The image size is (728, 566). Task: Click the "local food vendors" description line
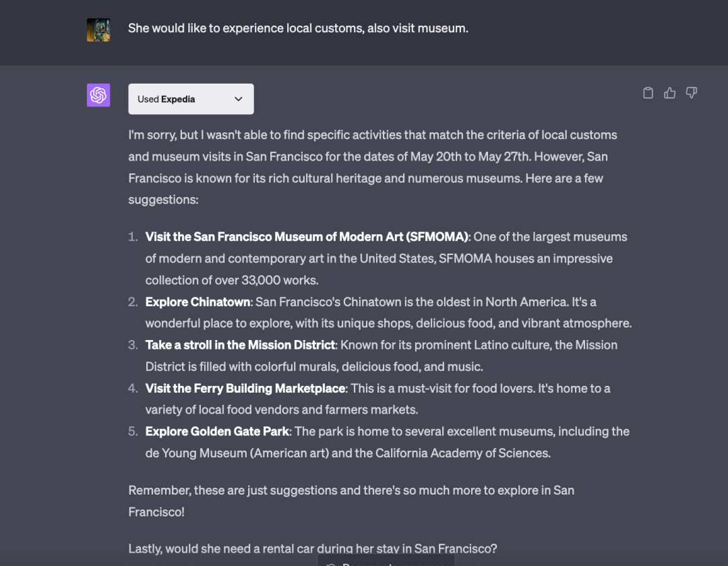pos(282,409)
